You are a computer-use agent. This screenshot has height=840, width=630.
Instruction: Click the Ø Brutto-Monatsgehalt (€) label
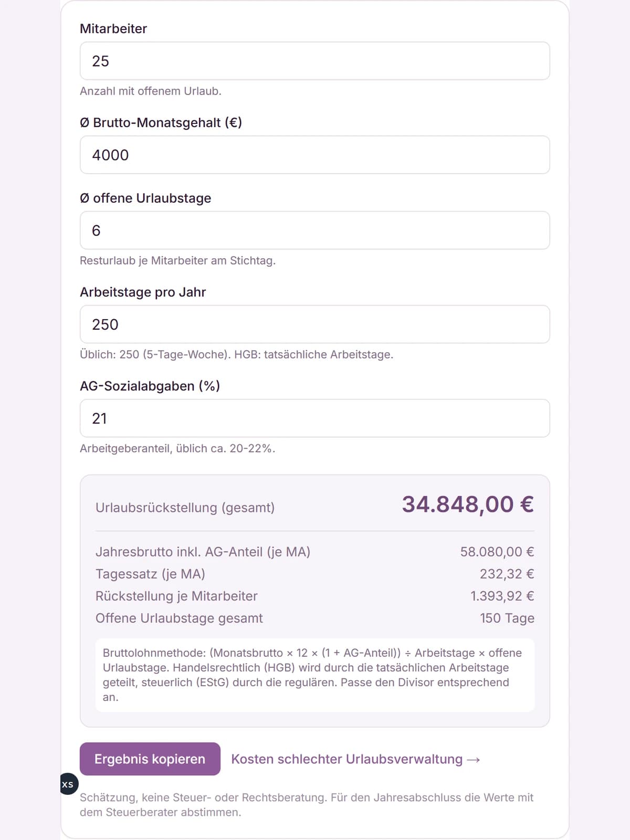tap(161, 123)
